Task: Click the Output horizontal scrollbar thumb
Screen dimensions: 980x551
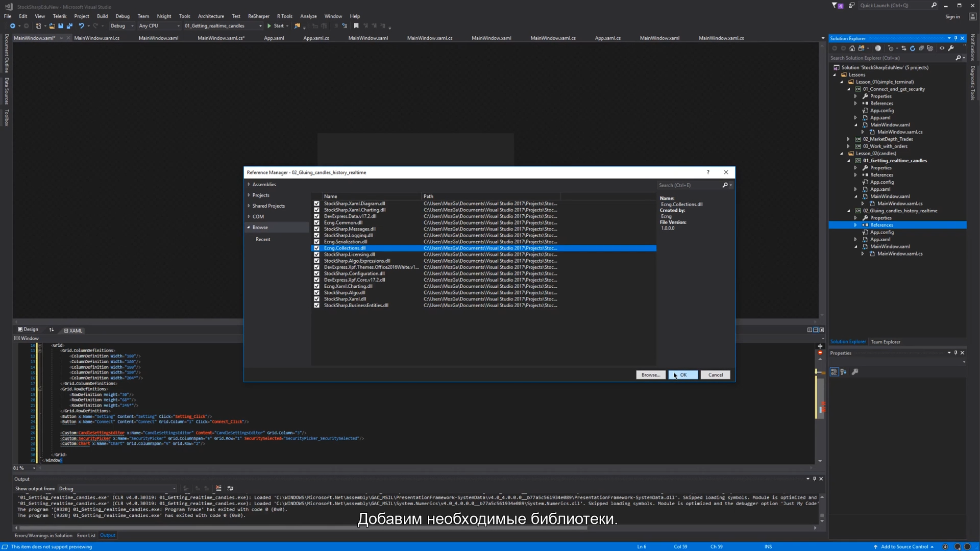Action: [304, 528]
